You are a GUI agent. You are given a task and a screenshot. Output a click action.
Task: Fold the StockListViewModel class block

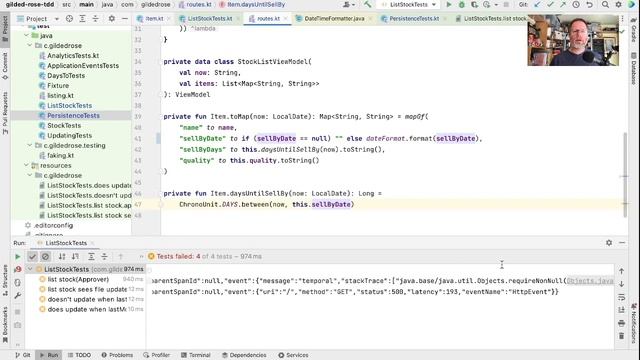(x=160, y=62)
